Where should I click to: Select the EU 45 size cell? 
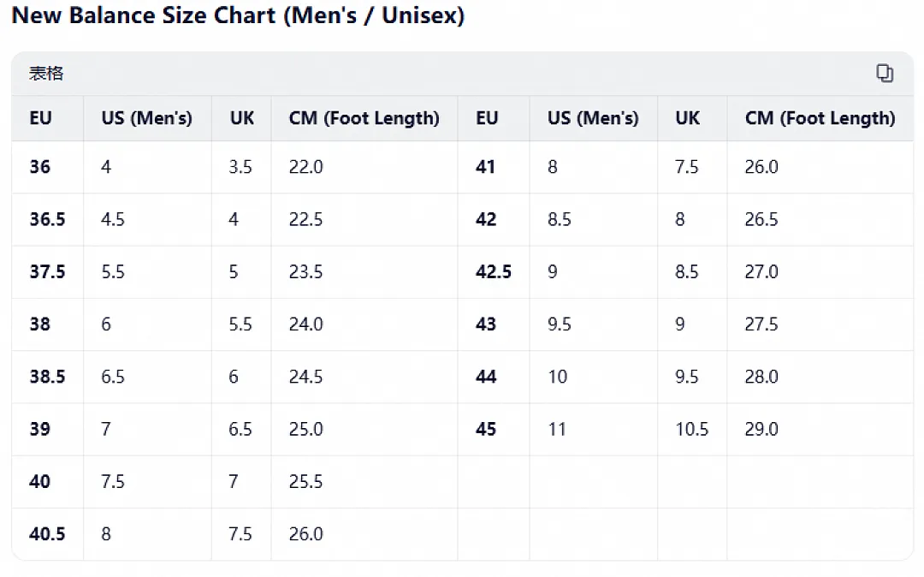click(x=486, y=429)
